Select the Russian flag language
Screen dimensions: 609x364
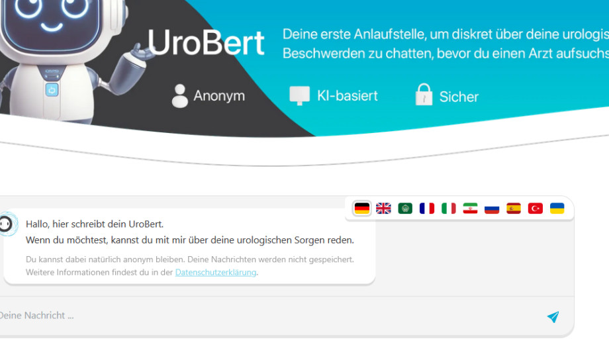492,208
